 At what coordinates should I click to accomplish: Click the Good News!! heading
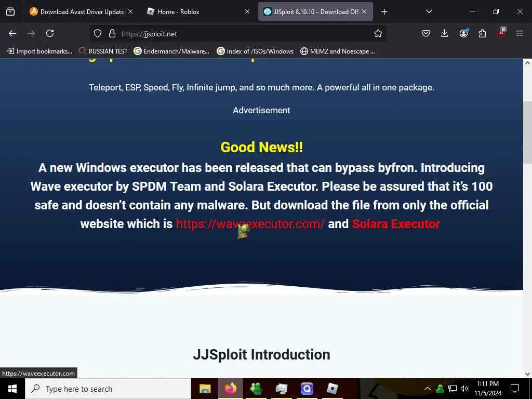pyautogui.click(x=262, y=147)
